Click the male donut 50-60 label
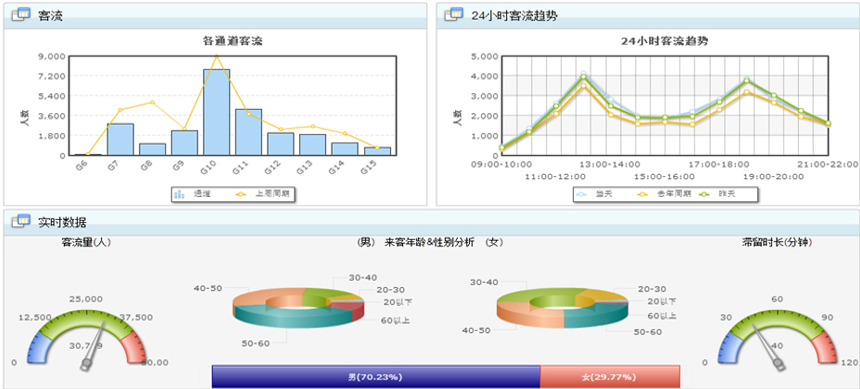This screenshot has height=389, width=860. pyautogui.click(x=256, y=343)
